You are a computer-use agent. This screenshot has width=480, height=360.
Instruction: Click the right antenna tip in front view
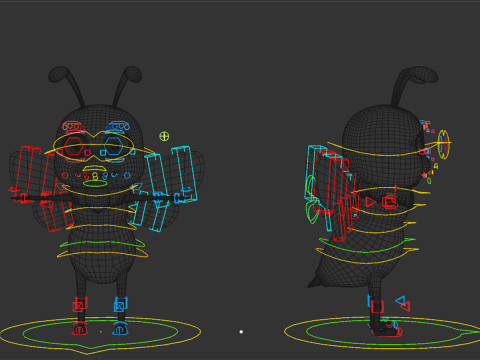(x=133, y=74)
